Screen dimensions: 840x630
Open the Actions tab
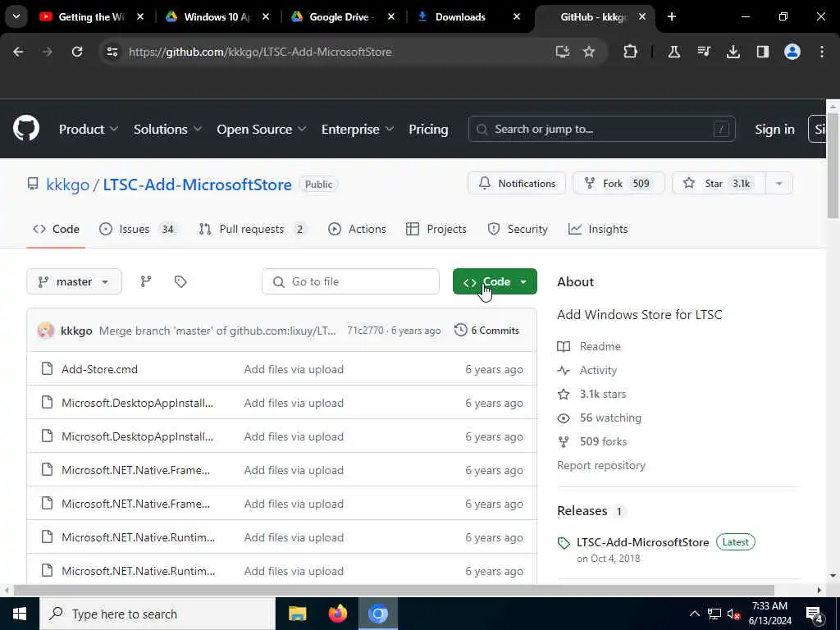357,230
